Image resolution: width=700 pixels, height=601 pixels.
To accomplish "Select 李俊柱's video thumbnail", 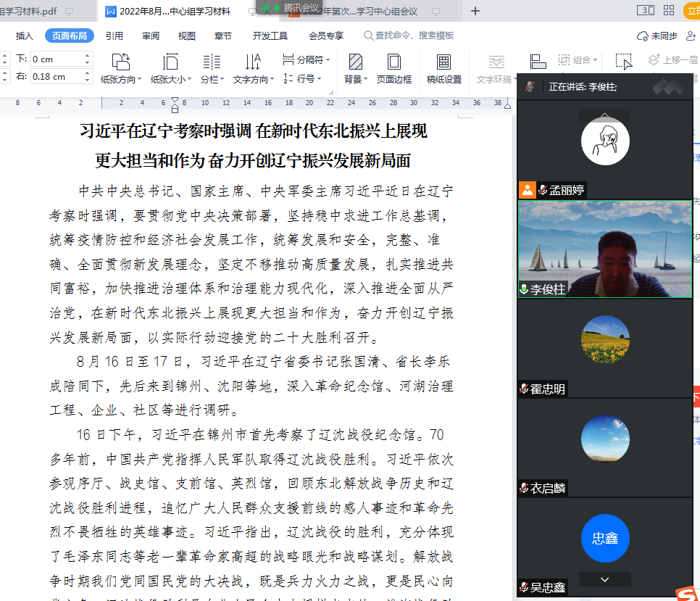I will point(604,249).
